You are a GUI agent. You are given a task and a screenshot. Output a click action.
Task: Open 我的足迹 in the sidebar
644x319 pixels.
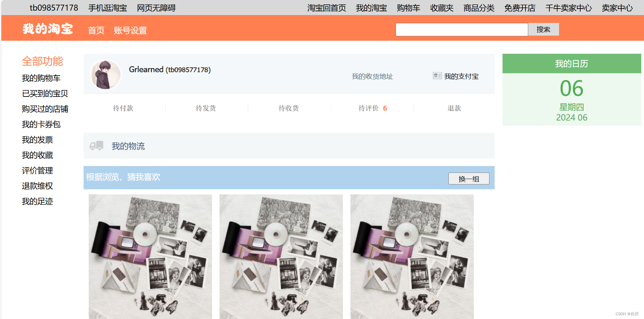click(x=37, y=201)
